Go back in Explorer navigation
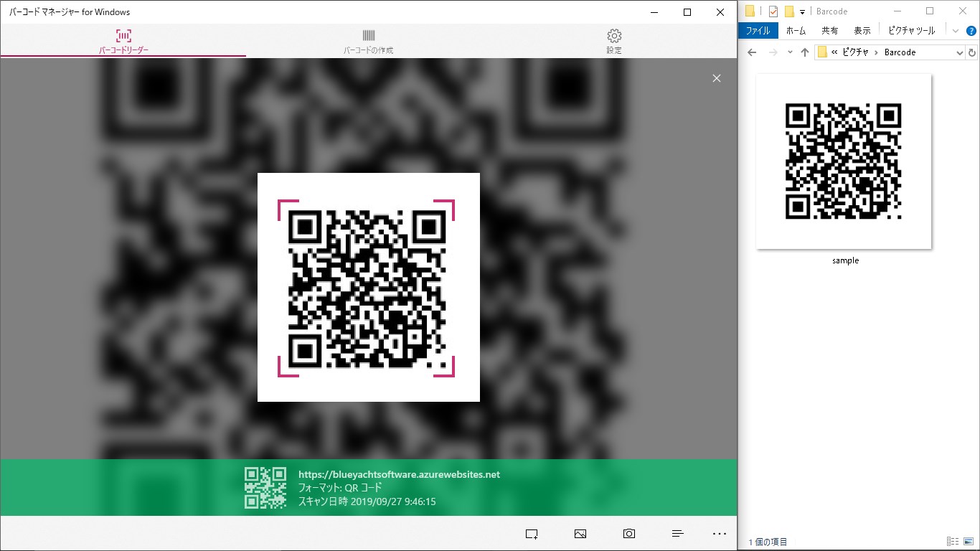Viewport: 980px width, 551px height. 752,52
